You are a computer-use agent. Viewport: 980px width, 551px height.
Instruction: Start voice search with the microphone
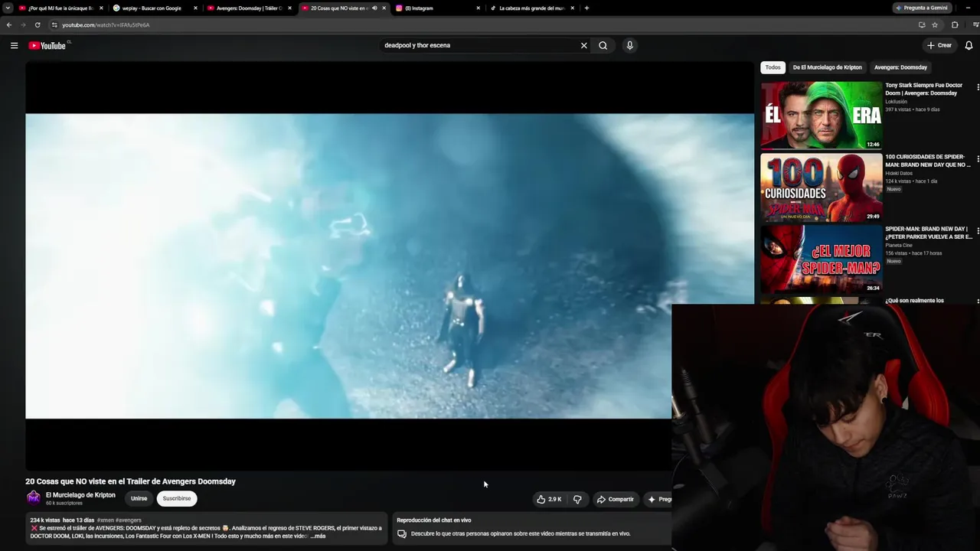click(630, 45)
